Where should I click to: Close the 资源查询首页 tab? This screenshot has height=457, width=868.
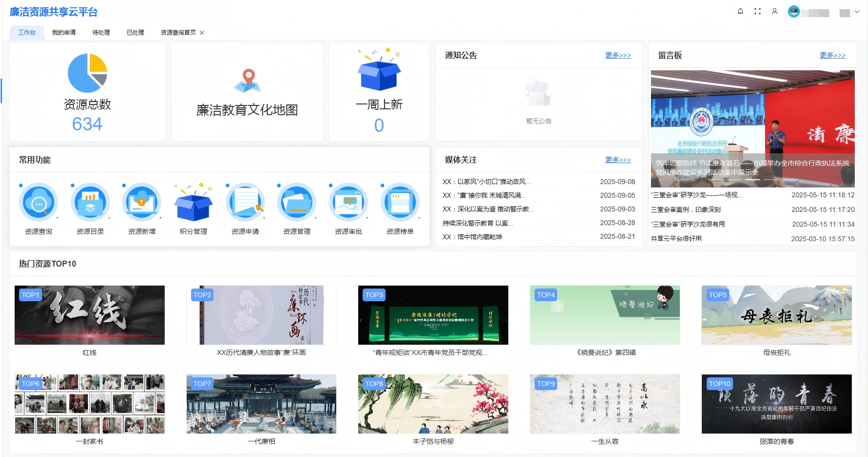point(202,33)
